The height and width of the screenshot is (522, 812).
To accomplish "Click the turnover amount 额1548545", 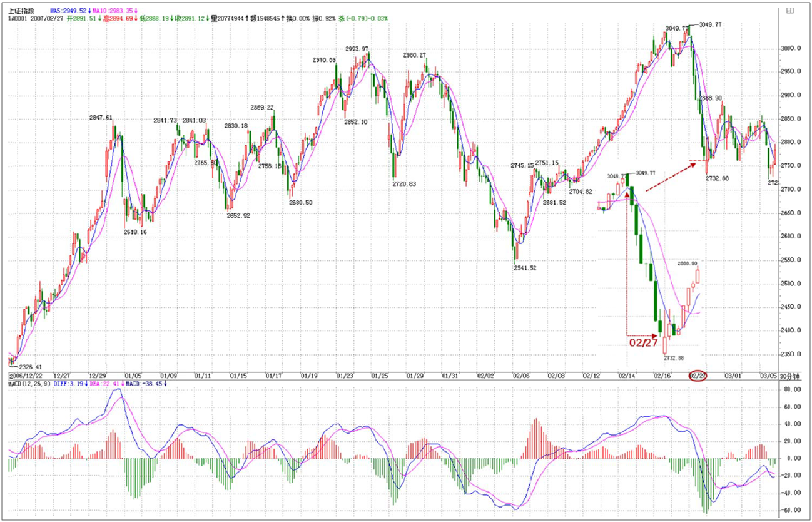I will coord(269,19).
